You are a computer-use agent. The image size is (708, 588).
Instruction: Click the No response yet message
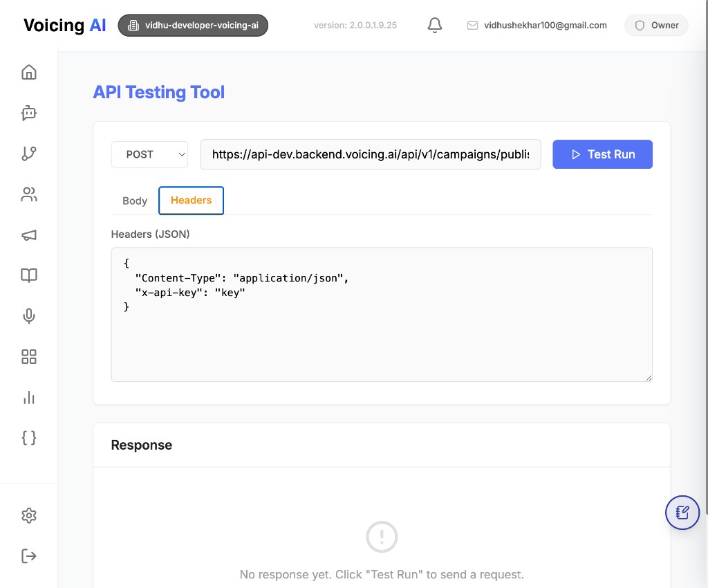[x=382, y=574]
